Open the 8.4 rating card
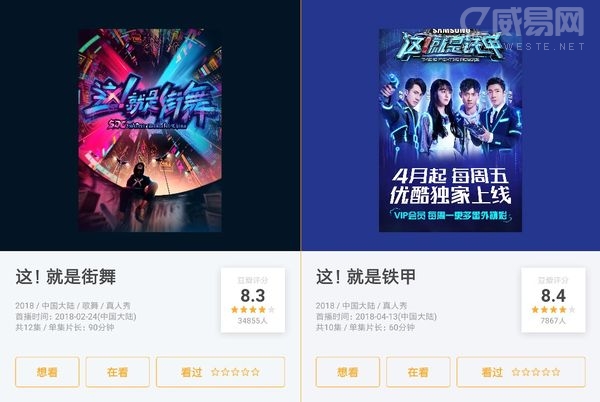This screenshot has height=402, width=600. pos(553,300)
